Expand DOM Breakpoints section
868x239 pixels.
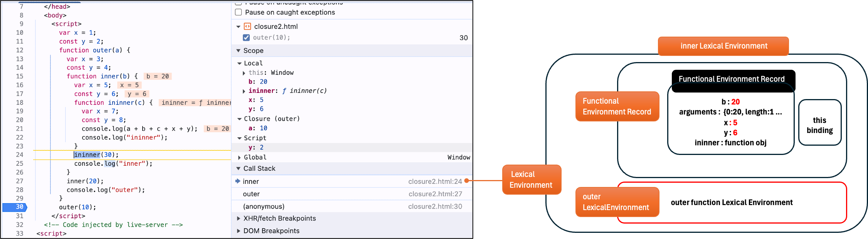tap(238, 231)
